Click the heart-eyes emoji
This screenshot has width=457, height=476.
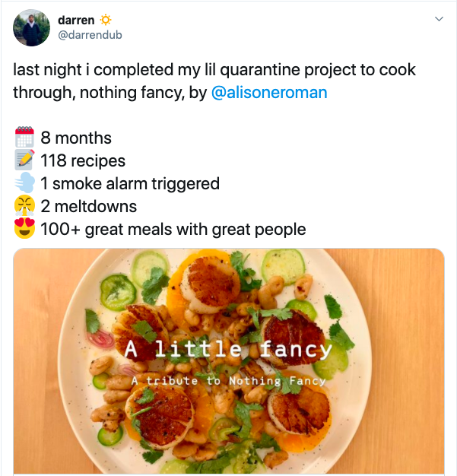pos(24,229)
